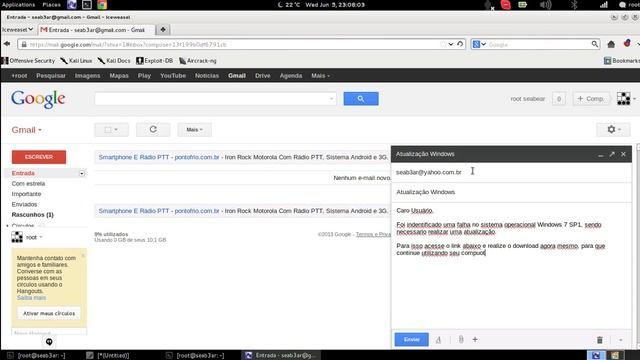Viewport: 640px width, 360px height.
Task: Click the Offensive Security bookmark
Action: click(28, 61)
